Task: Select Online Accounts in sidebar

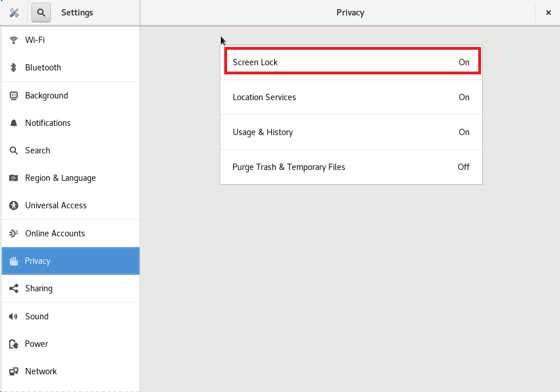Action: (55, 233)
